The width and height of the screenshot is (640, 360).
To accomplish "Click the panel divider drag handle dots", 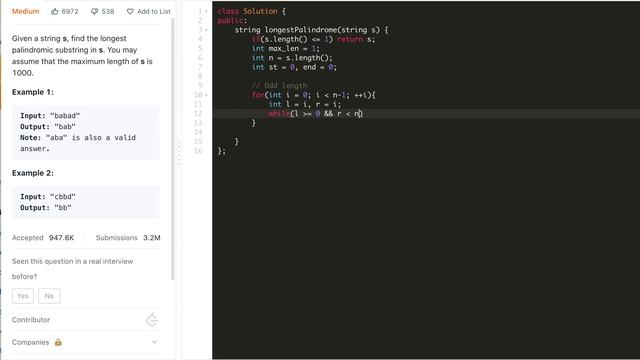I will click(179, 153).
